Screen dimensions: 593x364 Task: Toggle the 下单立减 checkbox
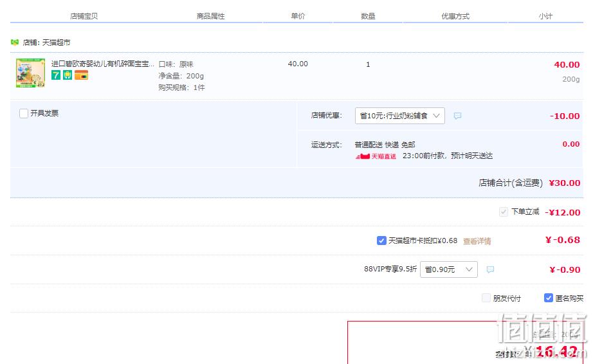point(504,212)
